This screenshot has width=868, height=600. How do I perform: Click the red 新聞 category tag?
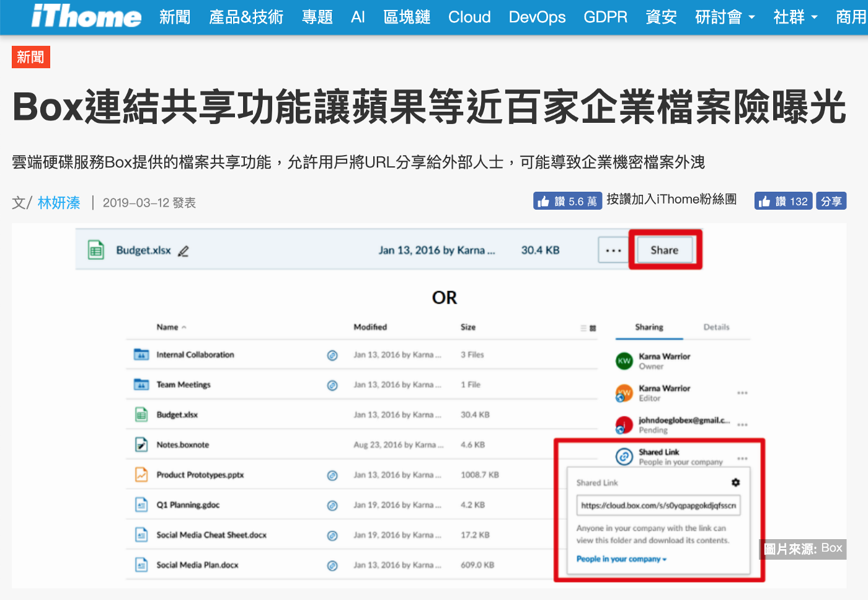pyautogui.click(x=30, y=57)
